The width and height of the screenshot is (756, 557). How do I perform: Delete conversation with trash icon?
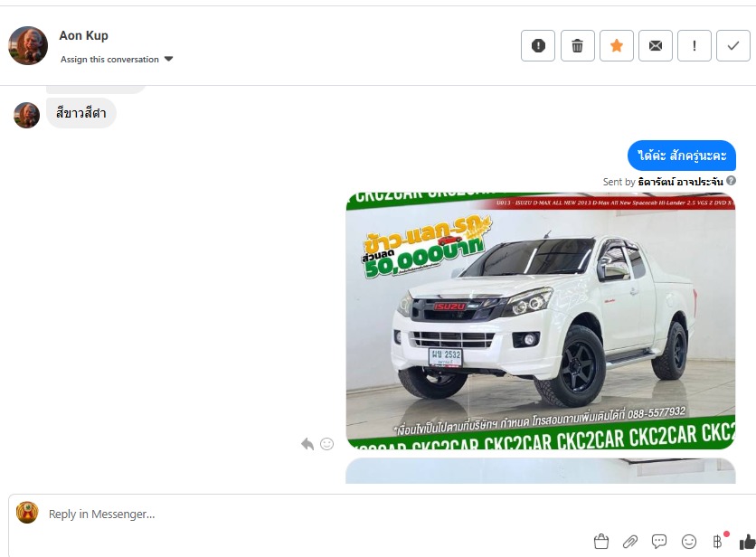click(578, 46)
